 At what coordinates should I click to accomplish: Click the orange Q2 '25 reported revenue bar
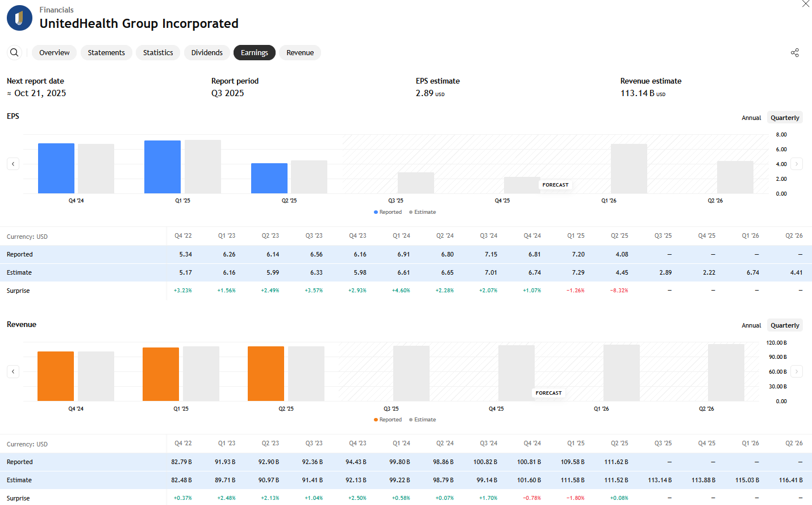(x=266, y=374)
